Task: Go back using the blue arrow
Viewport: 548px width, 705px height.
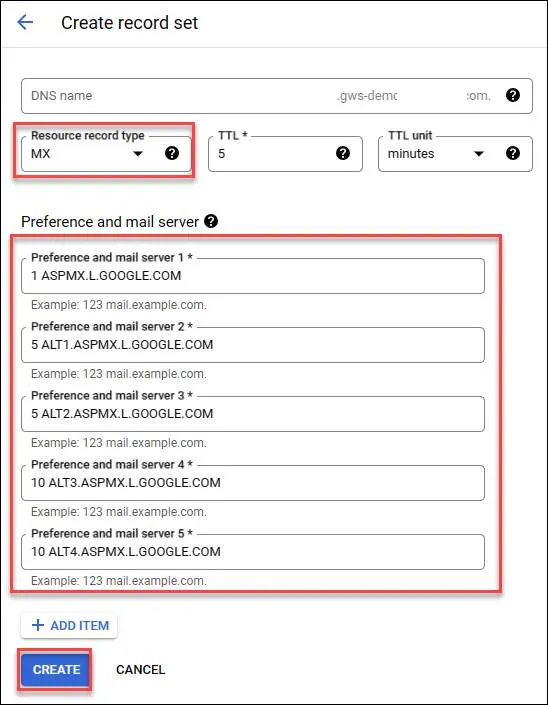Action: (x=25, y=22)
